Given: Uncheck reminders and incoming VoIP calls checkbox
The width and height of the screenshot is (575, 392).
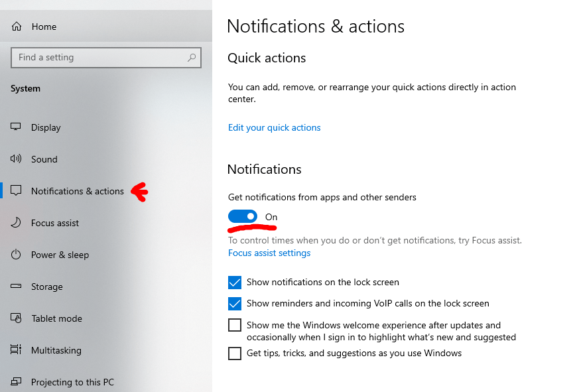Looking at the screenshot, I should coord(235,304).
